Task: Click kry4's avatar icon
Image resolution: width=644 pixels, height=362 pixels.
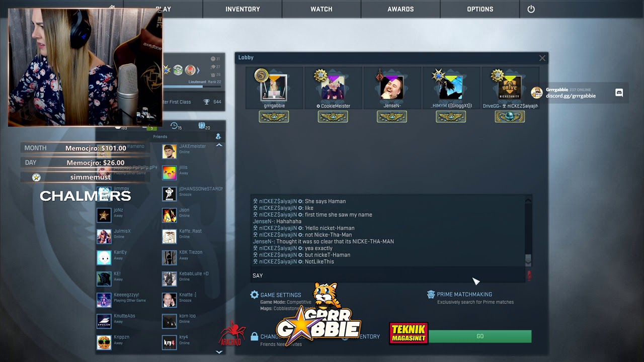Action: point(170,342)
